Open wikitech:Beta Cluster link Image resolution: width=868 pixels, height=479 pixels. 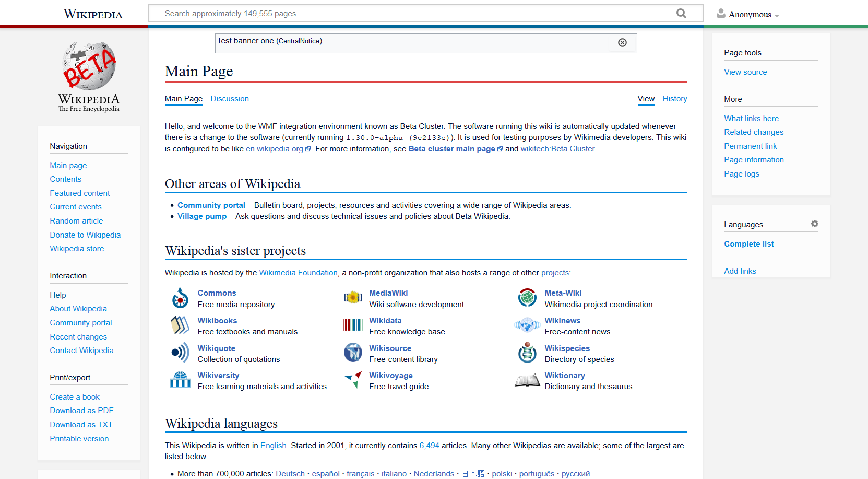pyautogui.click(x=557, y=149)
